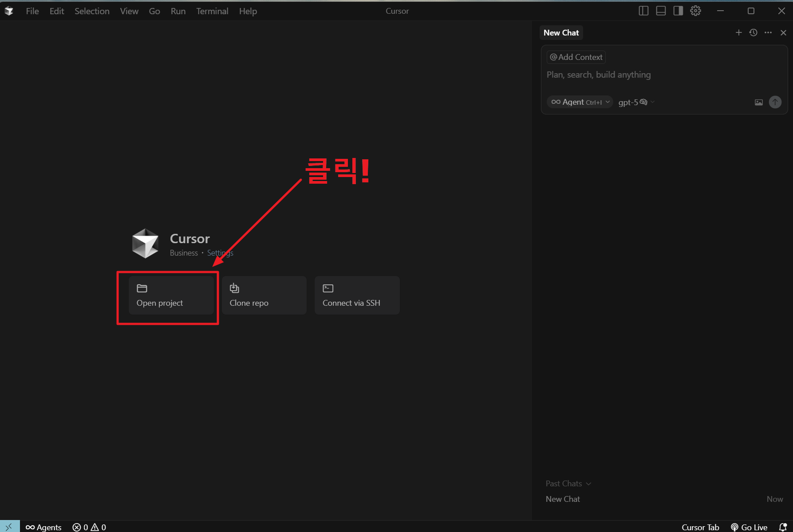
Task: Open the View menu
Action: click(129, 11)
